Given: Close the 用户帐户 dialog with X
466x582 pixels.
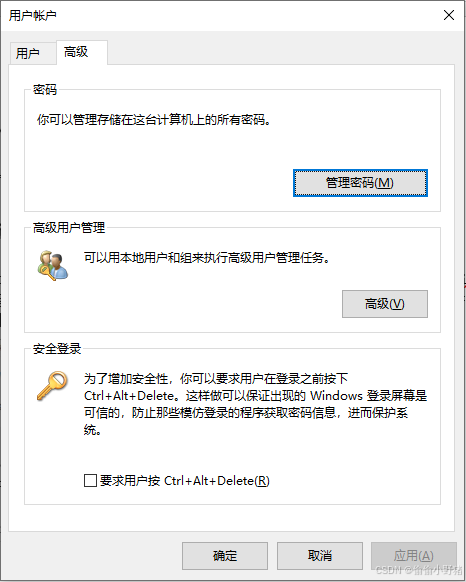Looking at the screenshot, I should point(449,15).
